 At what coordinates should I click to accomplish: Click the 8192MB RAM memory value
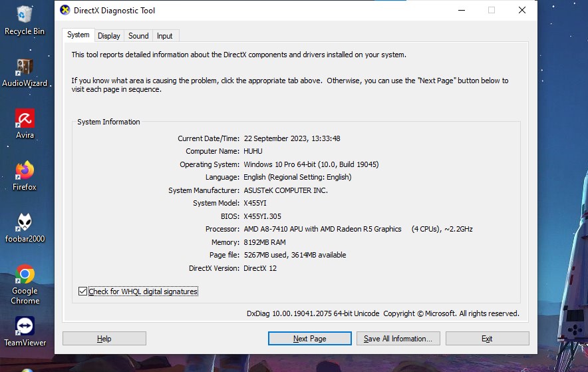tap(265, 242)
